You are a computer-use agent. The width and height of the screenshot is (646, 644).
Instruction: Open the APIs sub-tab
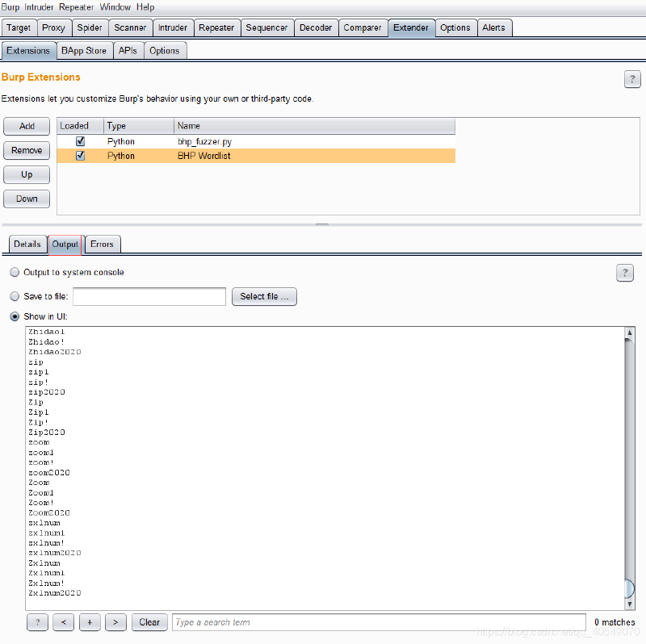point(128,51)
